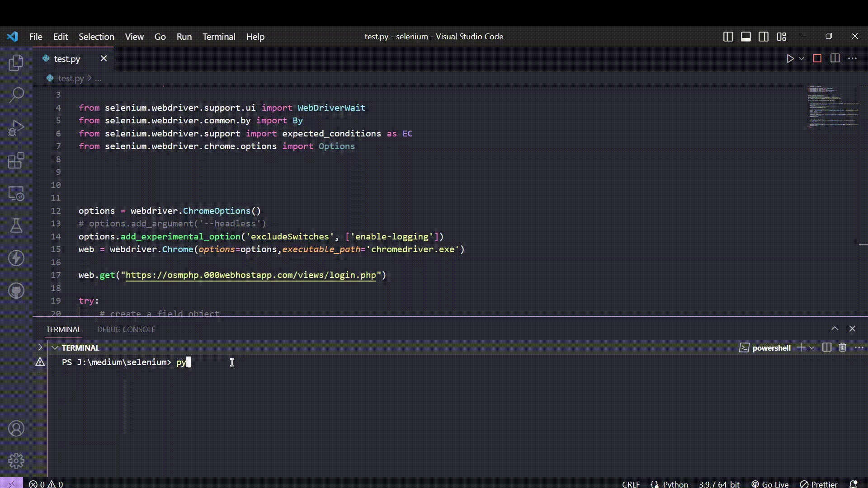Click the Run Python File play button

(x=790, y=59)
